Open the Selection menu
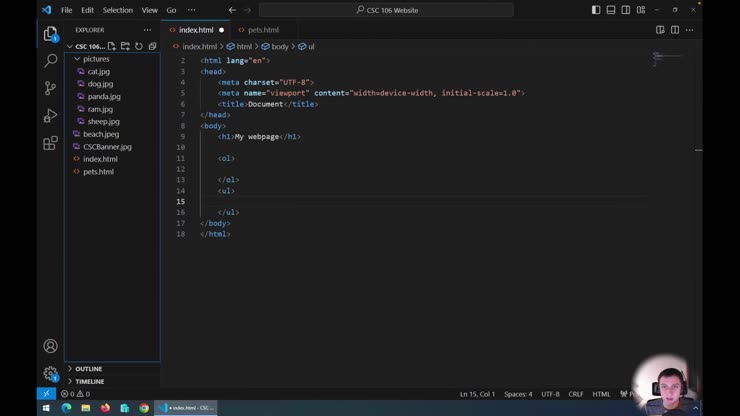The height and width of the screenshot is (416, 740). [x=117, y=10]
